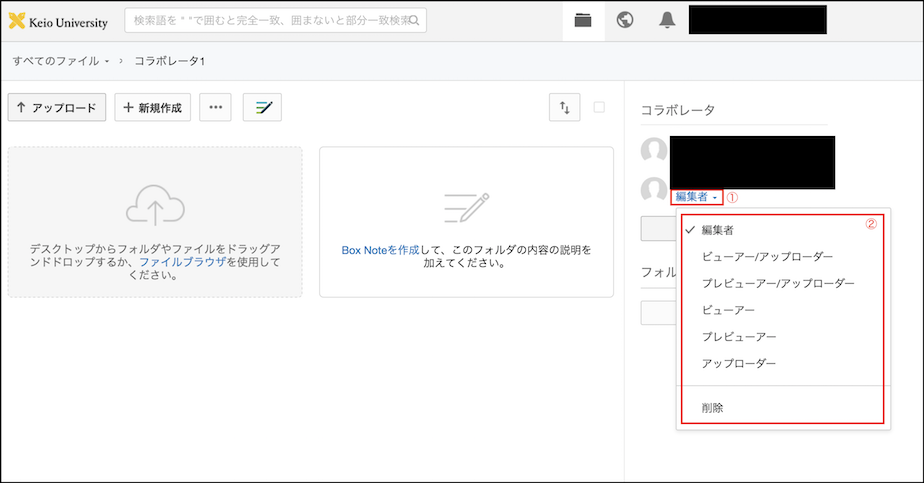Click the sort order arrows button
924x483 pixels.
tap(564, 107)
